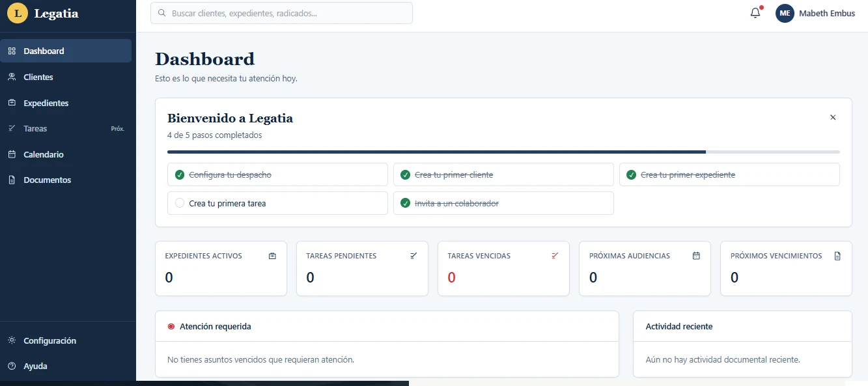
Task: Open the Tareas Pendientes card
Action: pyautogui.click(x=362, y=269)
